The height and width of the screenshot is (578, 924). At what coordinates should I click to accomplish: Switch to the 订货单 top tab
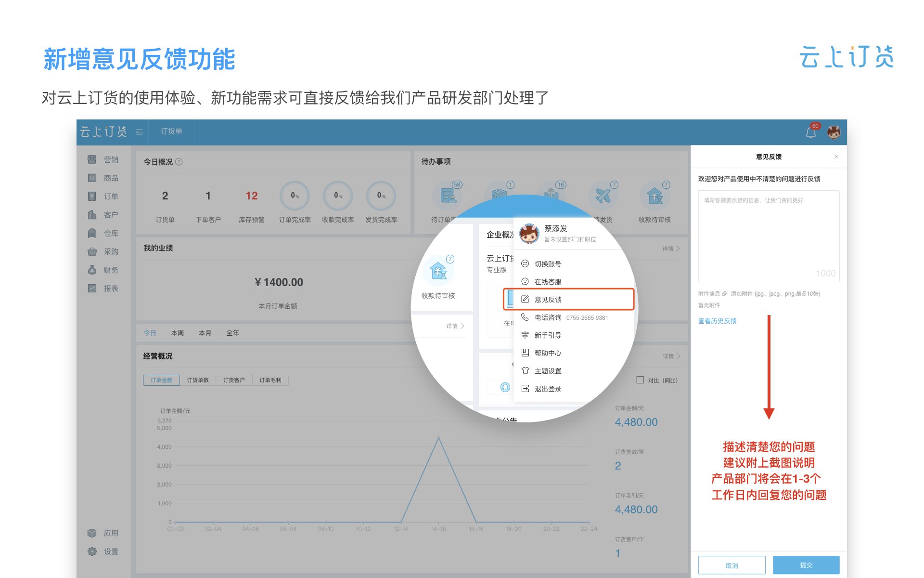tap(171, 131)
